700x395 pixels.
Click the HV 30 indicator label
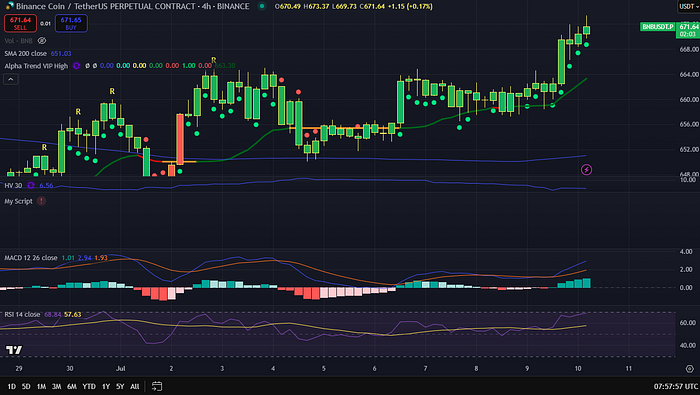click(13, 185)
